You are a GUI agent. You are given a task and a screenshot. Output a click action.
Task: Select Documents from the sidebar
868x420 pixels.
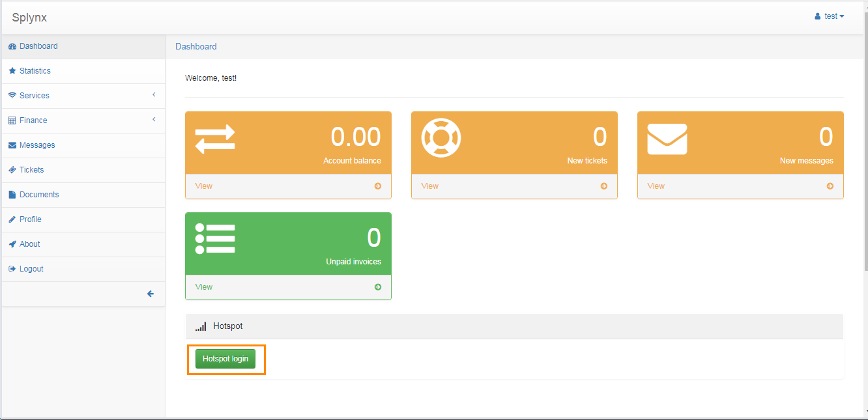(39, 195)
